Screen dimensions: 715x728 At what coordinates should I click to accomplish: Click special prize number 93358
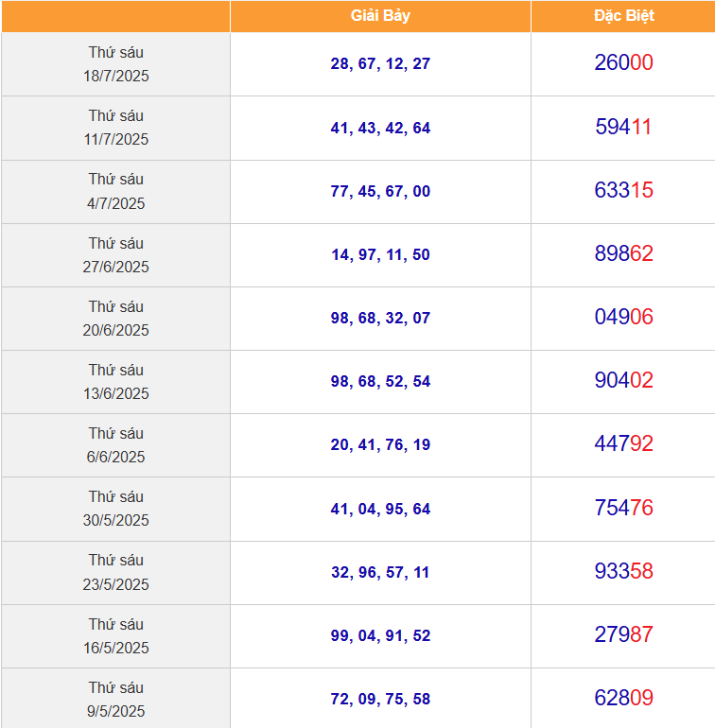tap(623, 571)
